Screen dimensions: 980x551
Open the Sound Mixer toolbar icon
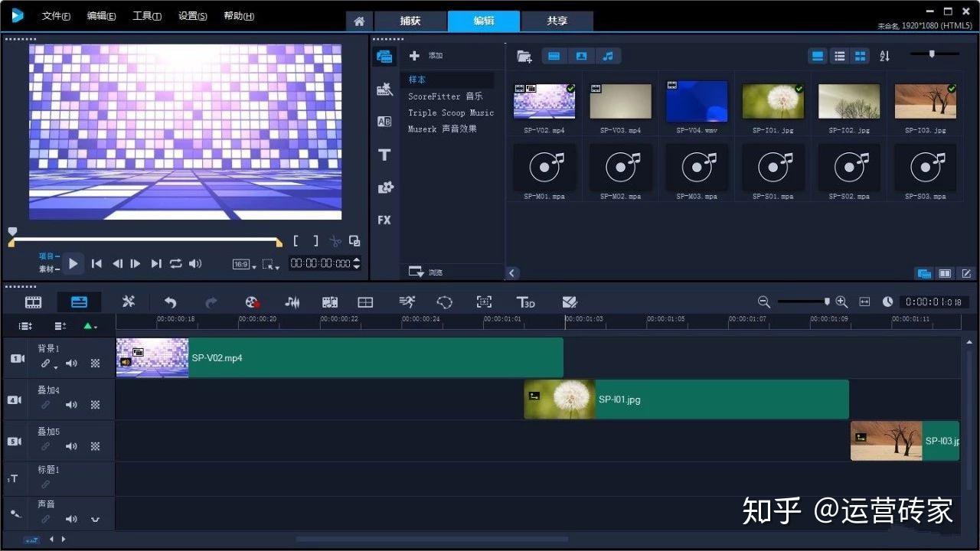tap(292, 302)
